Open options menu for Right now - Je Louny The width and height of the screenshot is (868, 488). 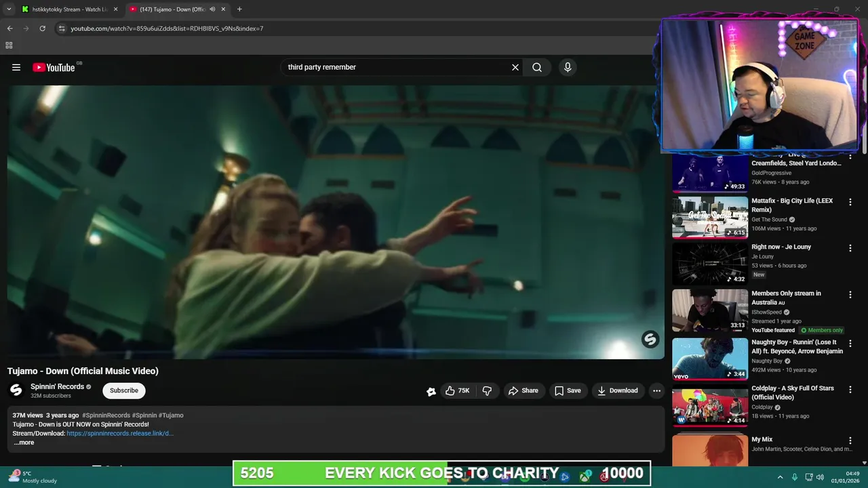point(850,248)
